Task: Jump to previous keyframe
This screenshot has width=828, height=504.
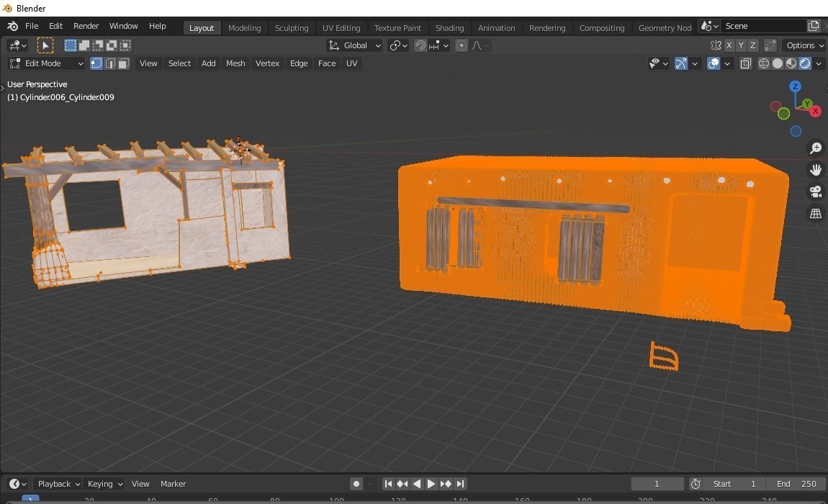Action: pos(402,484)
